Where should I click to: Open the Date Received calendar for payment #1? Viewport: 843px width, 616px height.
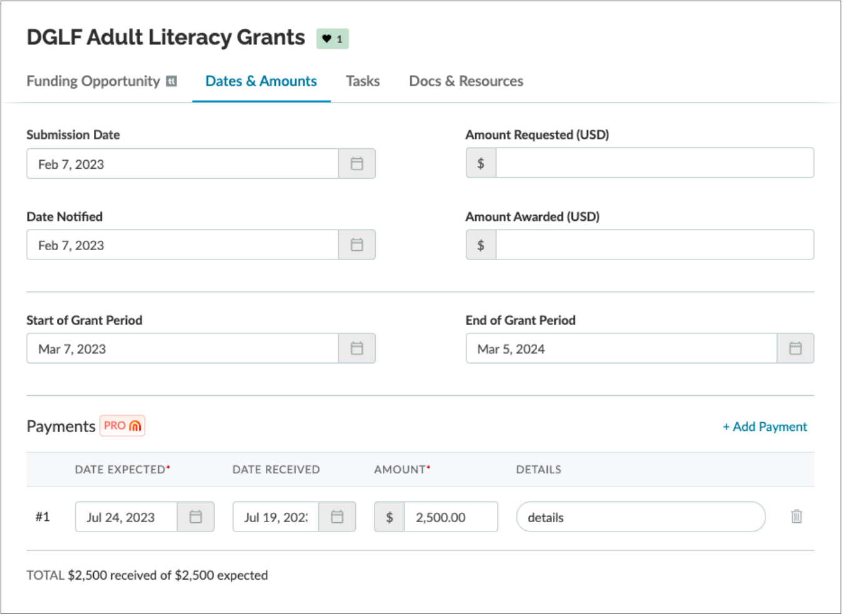[338, 517]
